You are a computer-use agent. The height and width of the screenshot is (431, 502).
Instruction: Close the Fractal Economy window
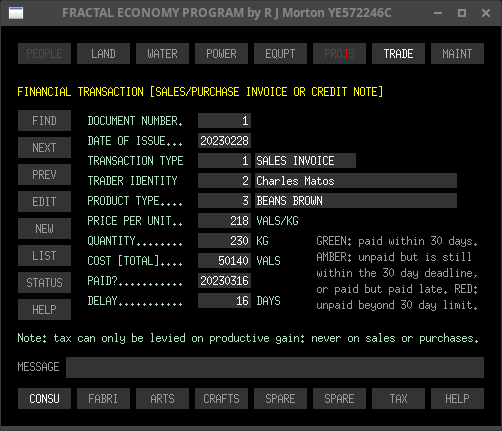click(x=486, y=13)
